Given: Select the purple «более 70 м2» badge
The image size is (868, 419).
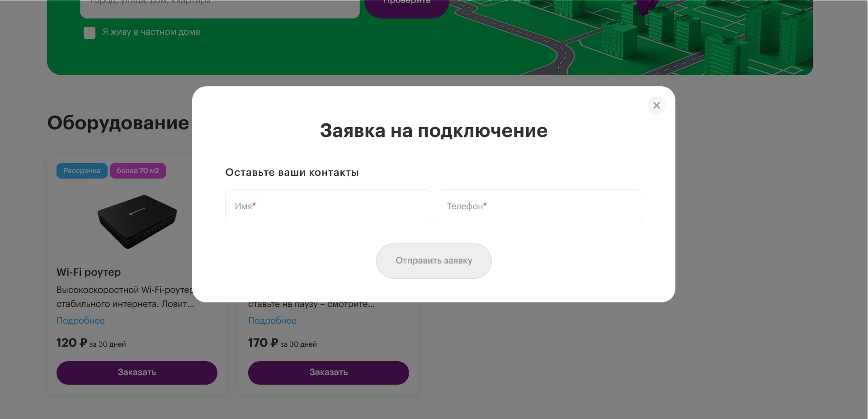Looking at the screenshot, I should [138, 171].
